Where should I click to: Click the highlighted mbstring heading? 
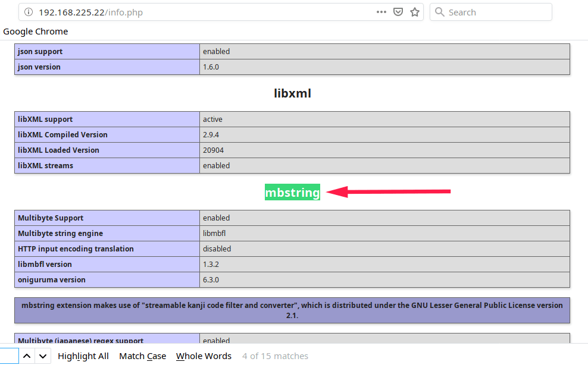click(292, 192)
